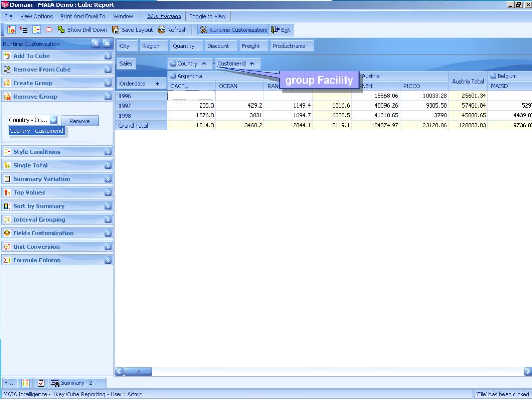Close the Runtime Customization panel
532x399 pixels.
click(107, 44)
